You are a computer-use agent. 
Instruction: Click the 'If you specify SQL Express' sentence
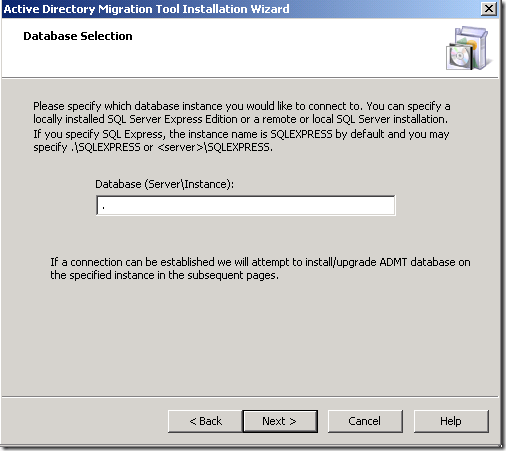click(241, 140)
